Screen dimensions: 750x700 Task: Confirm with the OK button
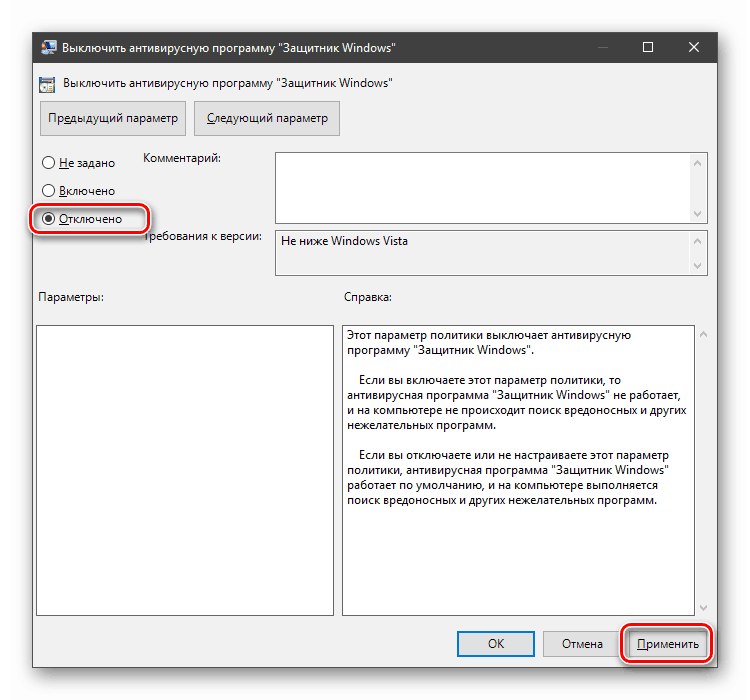[x=496, y=644]
